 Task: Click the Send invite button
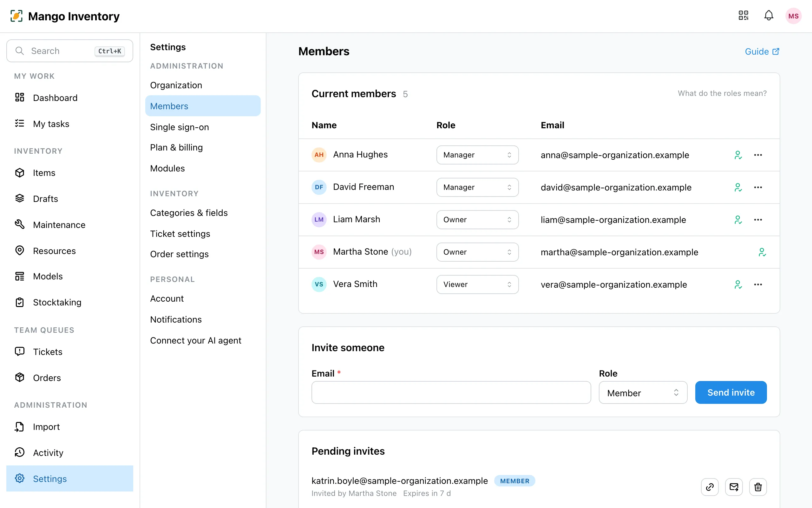click(x=731, y=392)
